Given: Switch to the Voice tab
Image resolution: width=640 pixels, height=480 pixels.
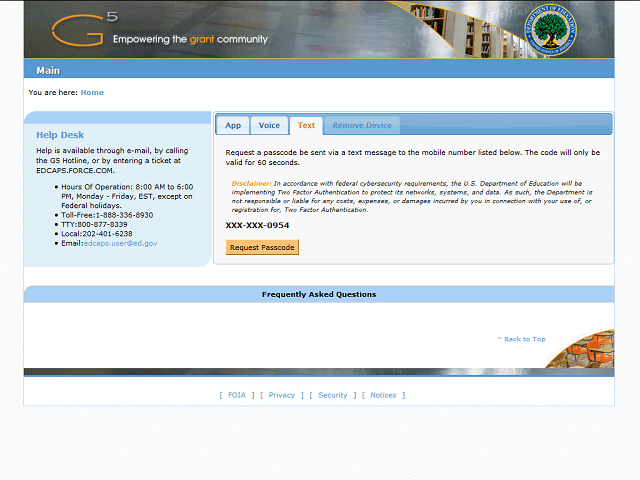Looking at the screenshot, I should pos(269,125).
